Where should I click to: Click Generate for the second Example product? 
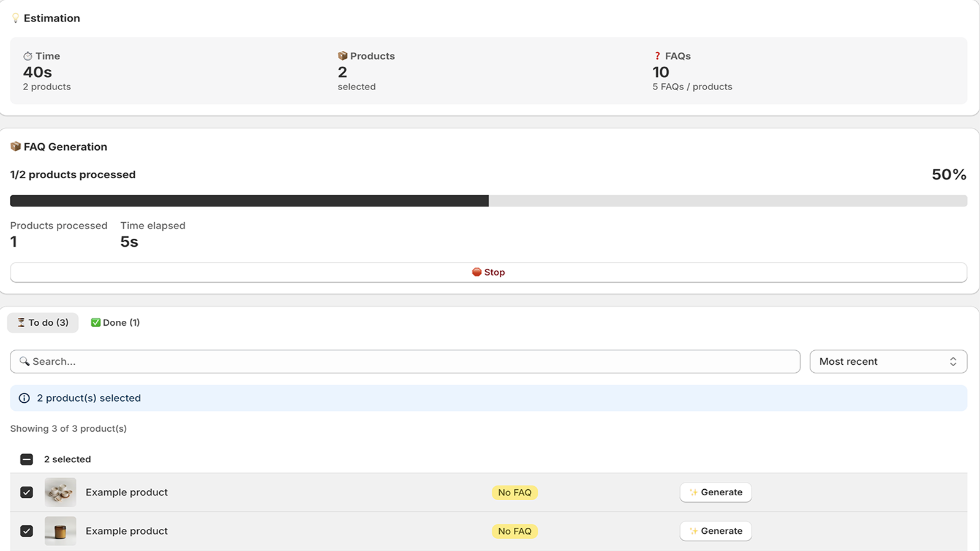pyautogui.click(x=715, y=531)
